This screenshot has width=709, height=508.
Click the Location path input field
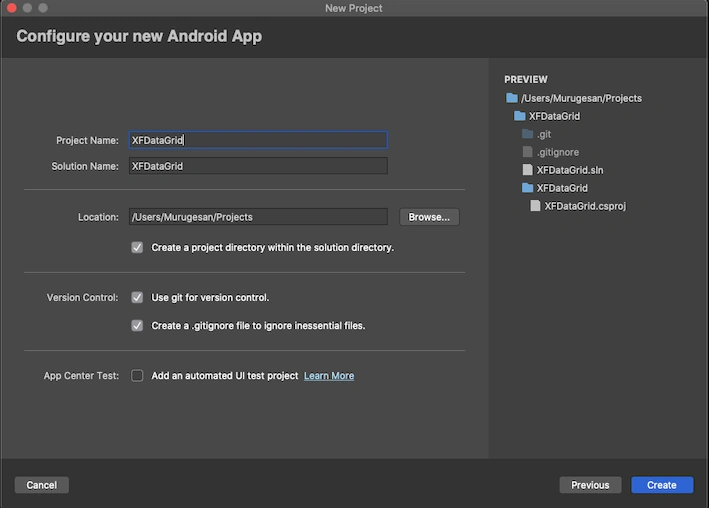pos(258,217)
